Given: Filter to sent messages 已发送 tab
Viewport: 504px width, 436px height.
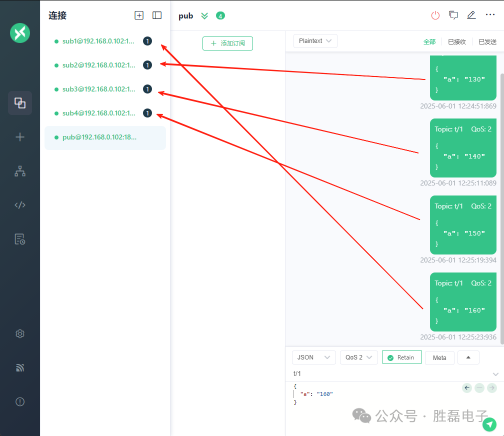Looking at the screenshot, I should pyautogui.click(x=487, y=42).
